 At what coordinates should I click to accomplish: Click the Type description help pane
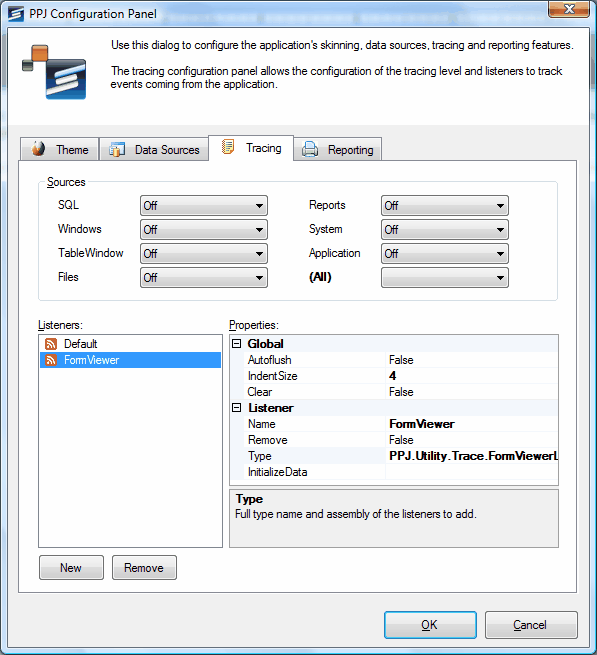tap(394, 518)
